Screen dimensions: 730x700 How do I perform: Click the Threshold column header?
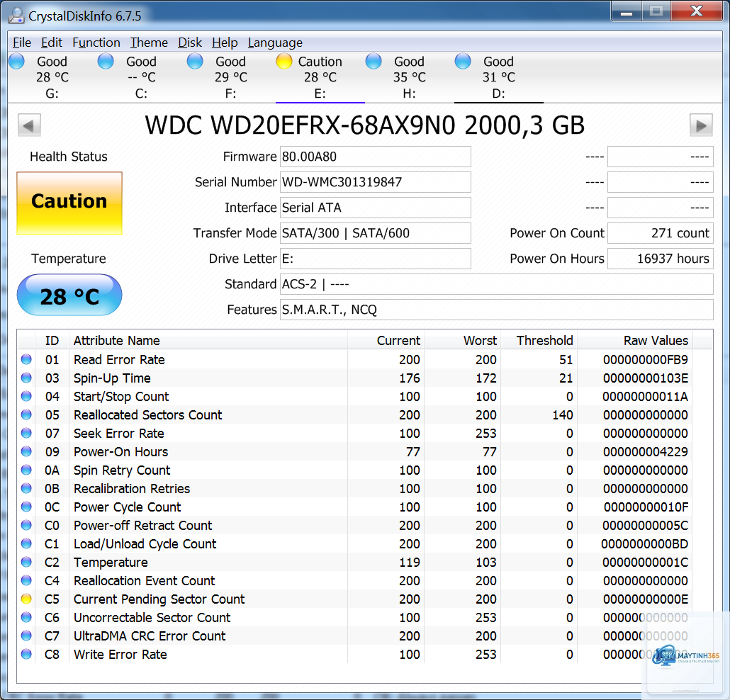(539, 341)
